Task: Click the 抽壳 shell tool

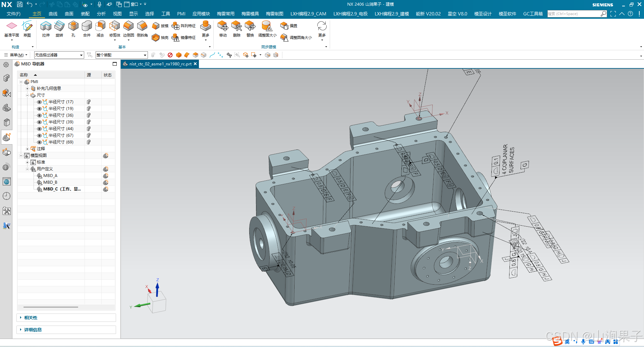Action: tap(160, 38)
